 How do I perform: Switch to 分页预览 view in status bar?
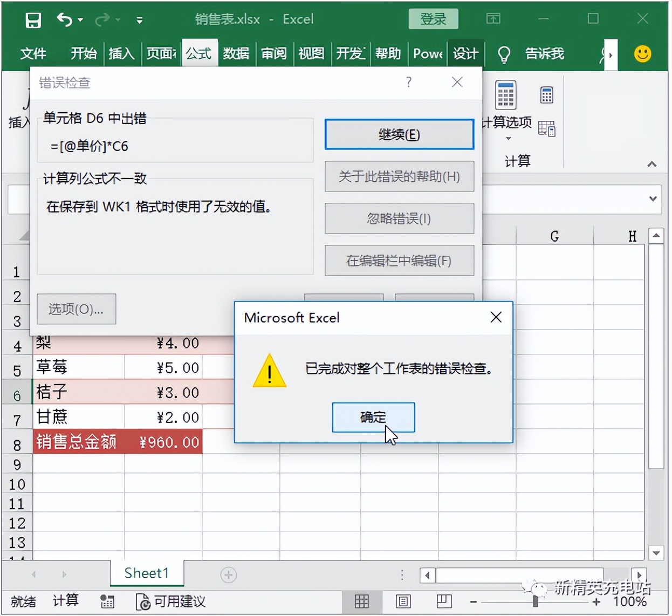[x=443, y=601]
